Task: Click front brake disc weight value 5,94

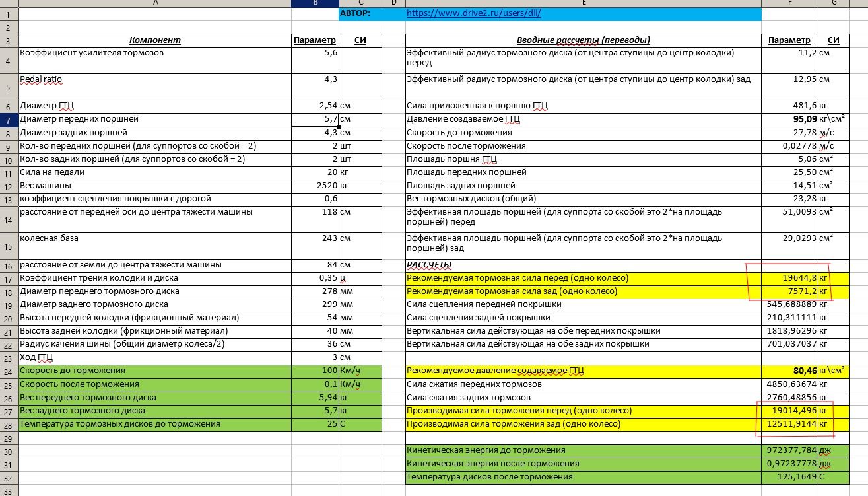Action: click(315, 398)
